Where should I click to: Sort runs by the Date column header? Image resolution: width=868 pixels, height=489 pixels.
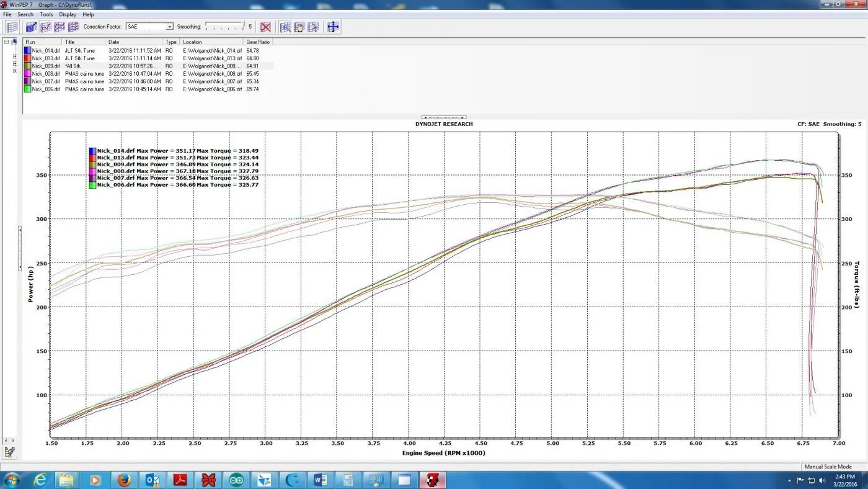point(135,42)
